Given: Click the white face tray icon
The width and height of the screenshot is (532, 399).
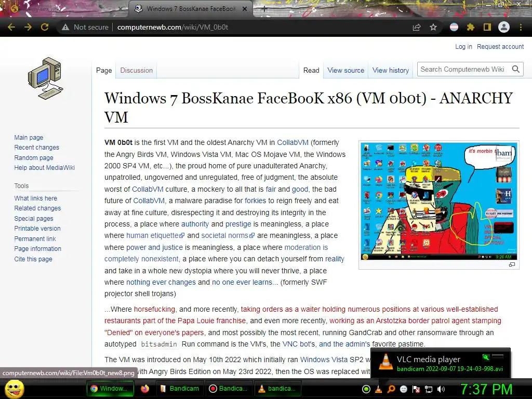Looking at the screenshot, I should (x=403, y=389).
